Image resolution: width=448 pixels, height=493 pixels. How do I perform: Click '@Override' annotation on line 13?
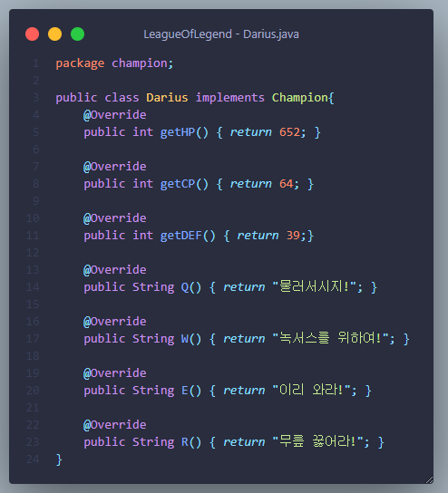[115, 270]
